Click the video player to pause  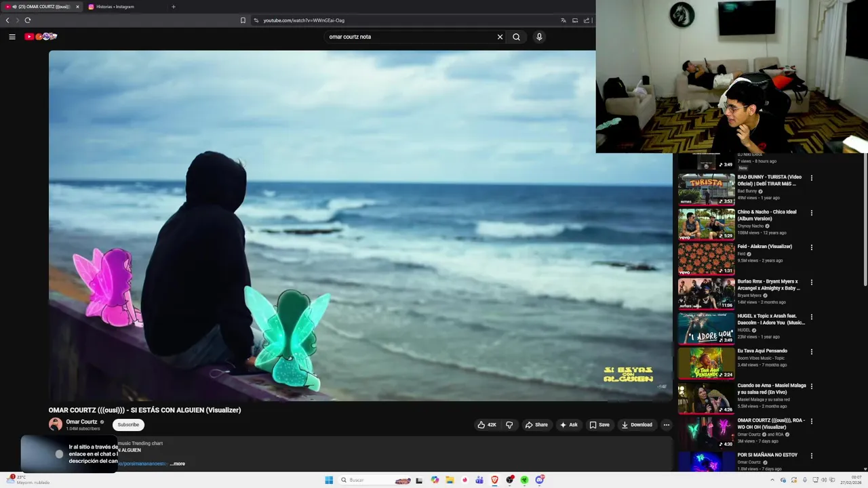(360, 226)
